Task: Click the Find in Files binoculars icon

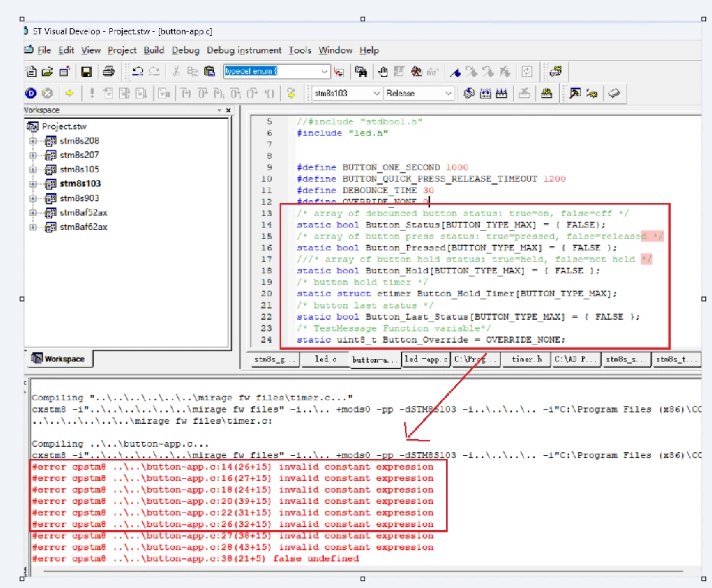Action: pyautogui.click(x=361, y=71)
